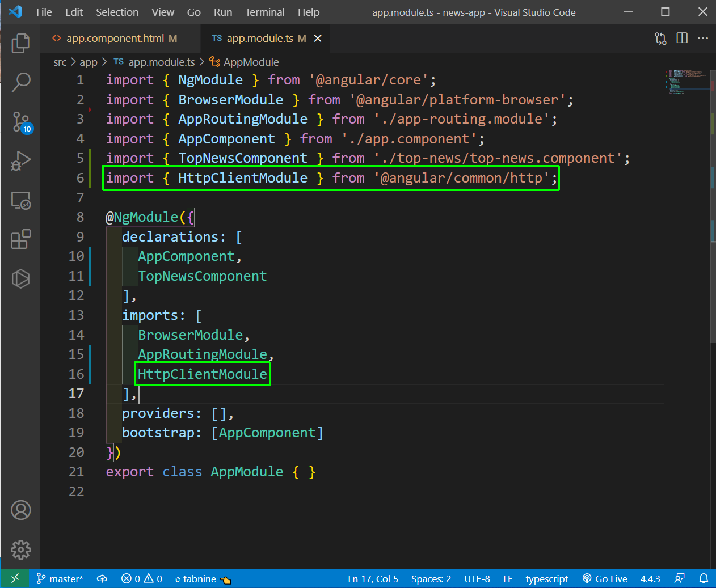Change indentation via Spaces: 2

pos(431,579)
